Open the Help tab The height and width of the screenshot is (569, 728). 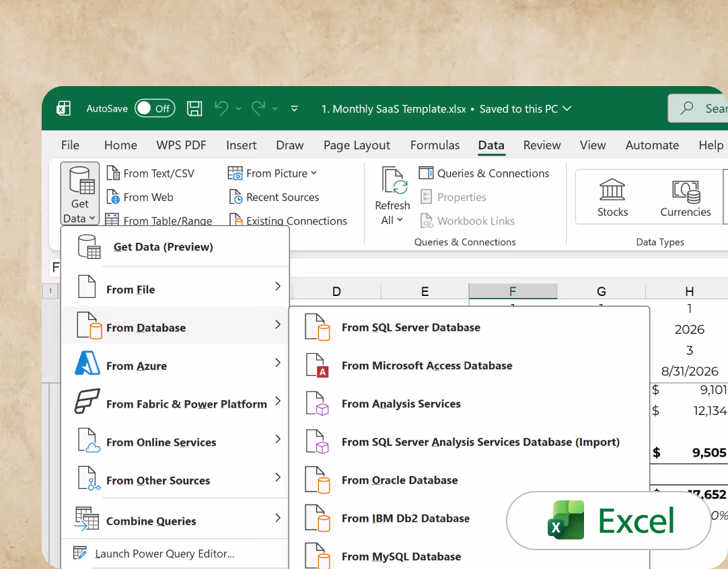point(711,145)
